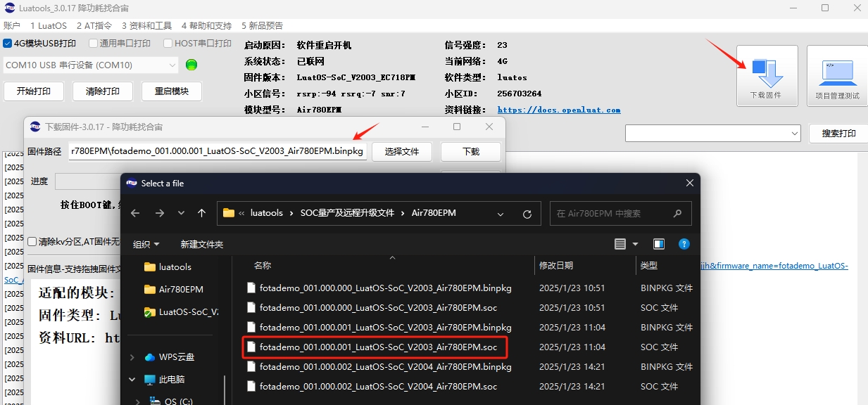This screenshot has height=405, width=868.
Task: Open address bar path history dropdown
Action: pyautogui.click(x=501, y=214)
